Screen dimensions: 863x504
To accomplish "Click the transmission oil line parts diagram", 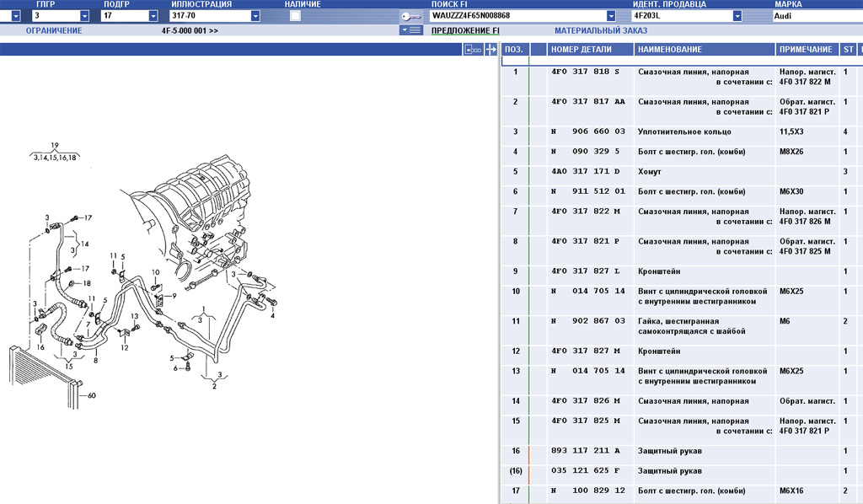I will coord(143,275).
